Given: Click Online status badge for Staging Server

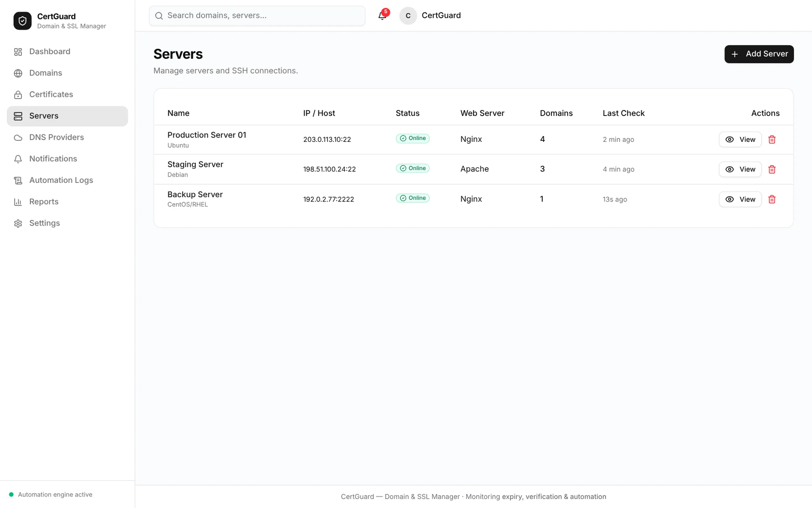Looking at the screenshot, I should (x=413, y=168).
